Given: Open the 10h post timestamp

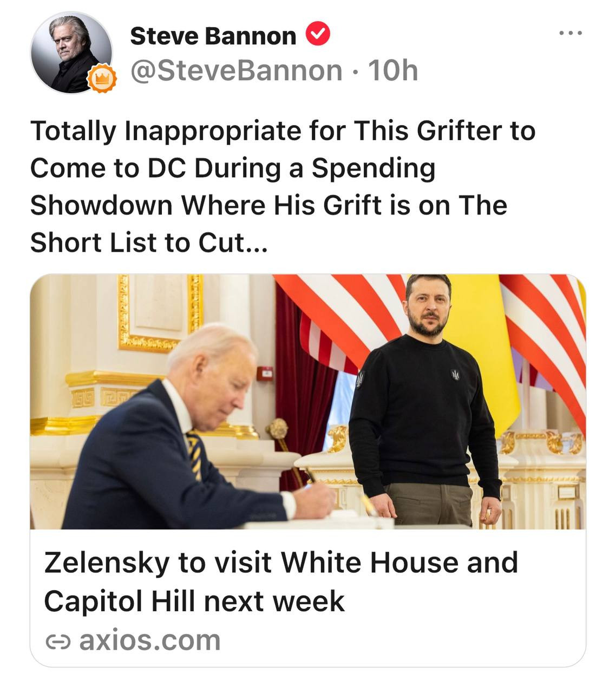Looking at the screenshot, I should 392,70.
